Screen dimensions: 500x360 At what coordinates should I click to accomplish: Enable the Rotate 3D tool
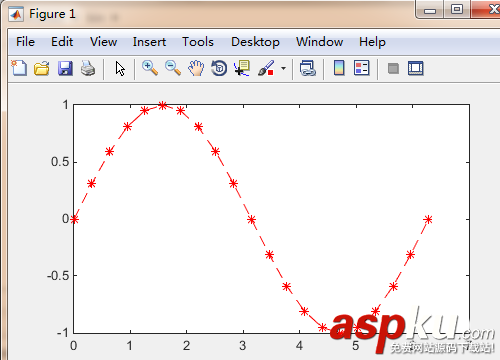219,68
